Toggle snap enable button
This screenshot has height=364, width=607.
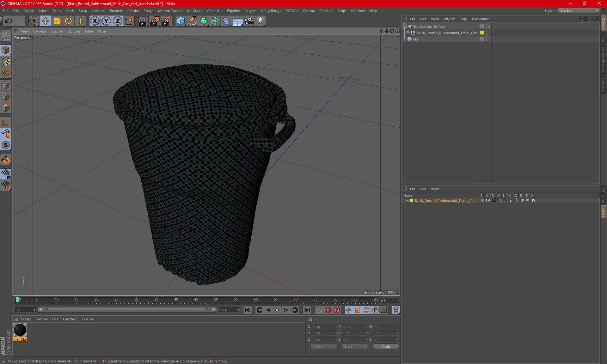[x=6, y=145]
